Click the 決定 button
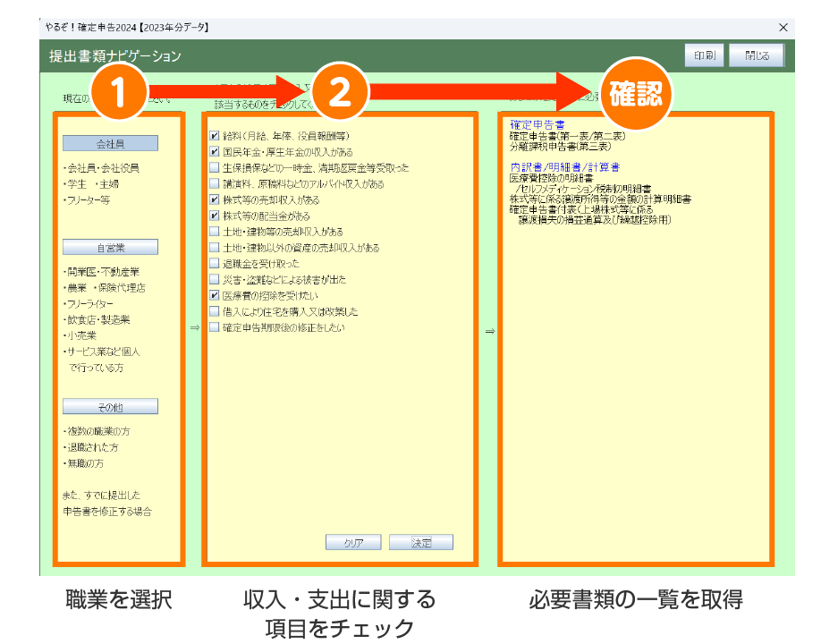 tap(421, 542)
